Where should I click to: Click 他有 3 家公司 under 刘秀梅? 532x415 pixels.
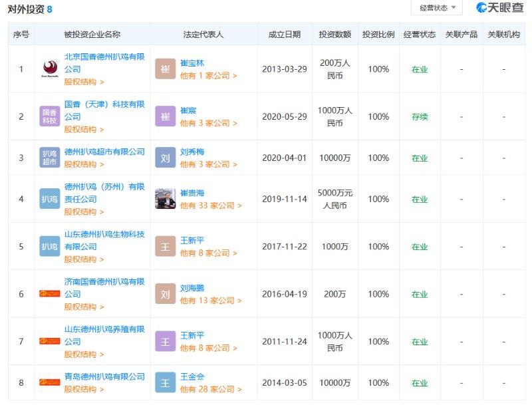point(208,164)
